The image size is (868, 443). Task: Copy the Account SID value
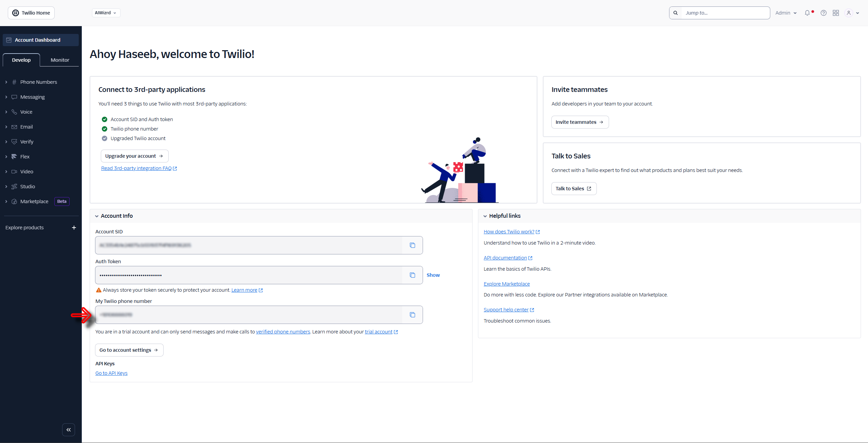coord(412,245)
